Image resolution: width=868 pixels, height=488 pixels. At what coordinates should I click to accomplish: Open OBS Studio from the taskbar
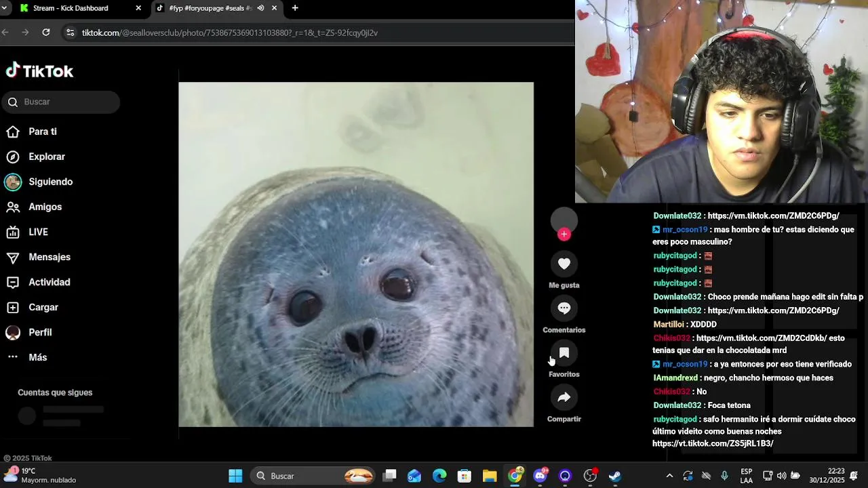coord(590,476)
